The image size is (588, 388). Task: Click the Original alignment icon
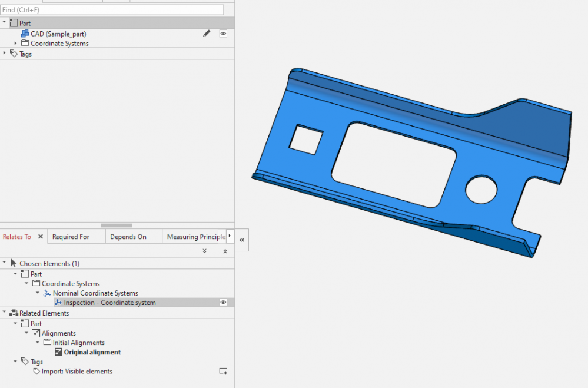pos(58,352)
